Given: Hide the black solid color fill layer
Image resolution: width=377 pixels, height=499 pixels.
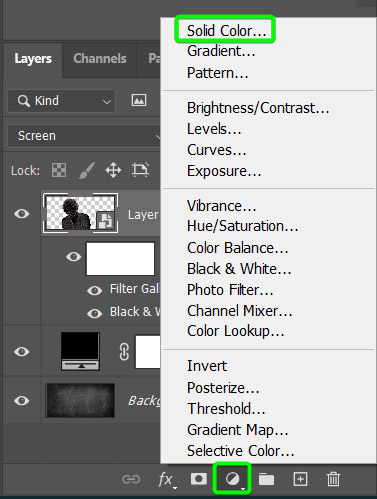Looking at the screenshot, I should tap(22, 352).
